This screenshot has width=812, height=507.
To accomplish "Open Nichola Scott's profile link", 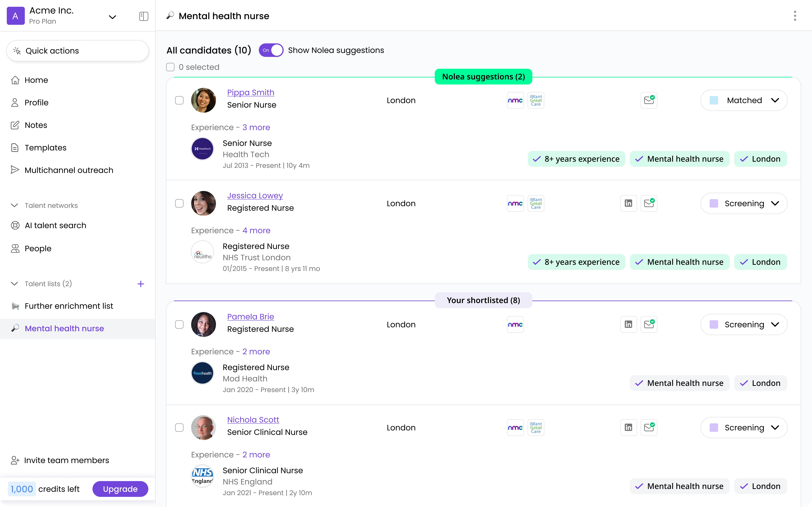I will (x=253, y=420).
